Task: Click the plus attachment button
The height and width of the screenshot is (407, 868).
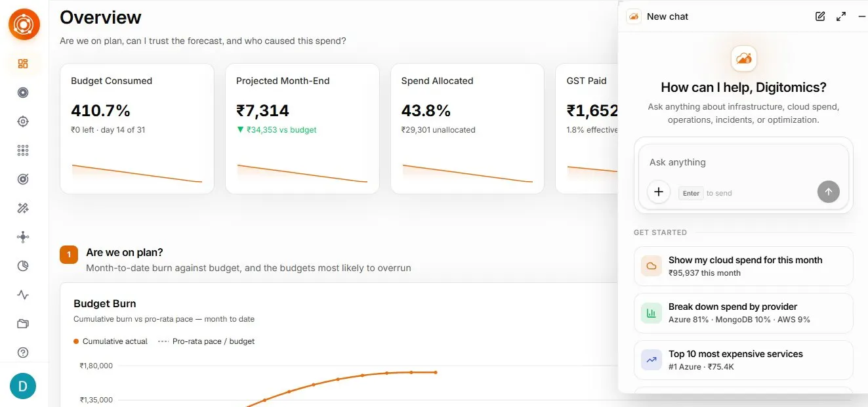Action: tap(659, 192)
